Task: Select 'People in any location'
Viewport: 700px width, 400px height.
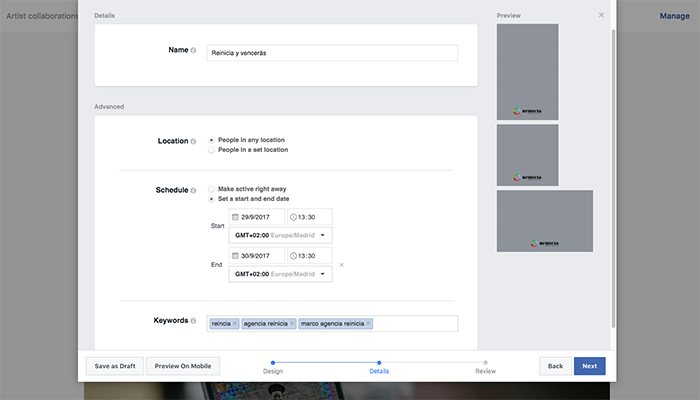Action: click(212, 140)
